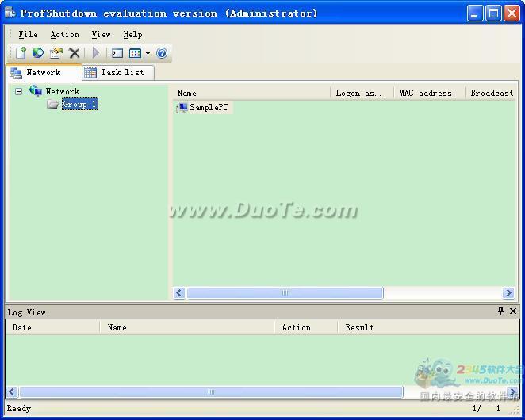Select SamplePC in the computer list
Image resolution: width=525 pixels, height=420 pixels.
pos(209,107)
